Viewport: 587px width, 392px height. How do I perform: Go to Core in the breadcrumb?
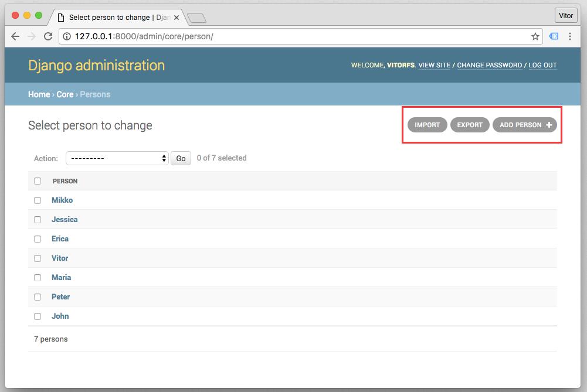(x=65, y=94)
